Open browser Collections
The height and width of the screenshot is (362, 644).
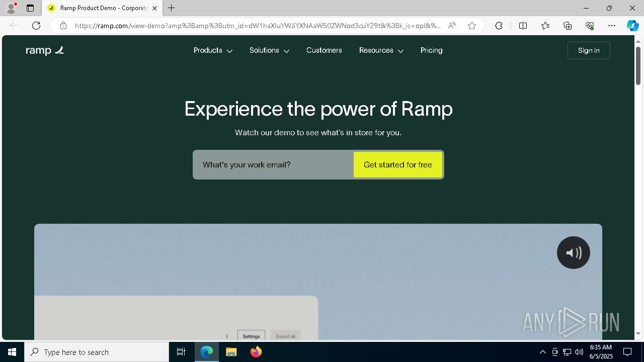click(568, 26)
